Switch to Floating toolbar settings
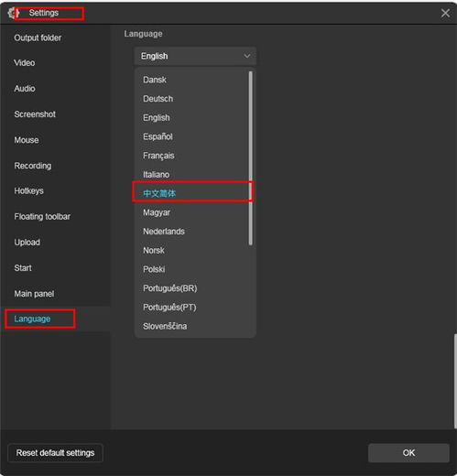The height and width of the screenshot is (476, 457). coord(42,217)
